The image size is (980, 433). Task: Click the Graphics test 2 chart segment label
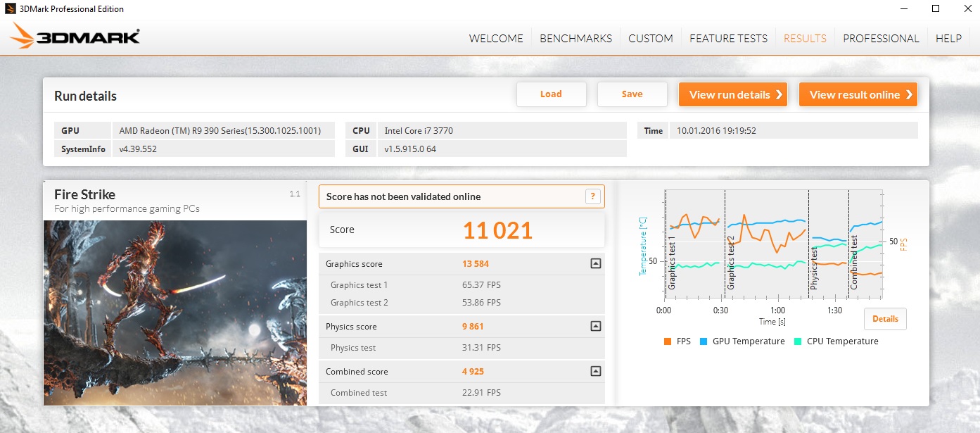[731, 263]
